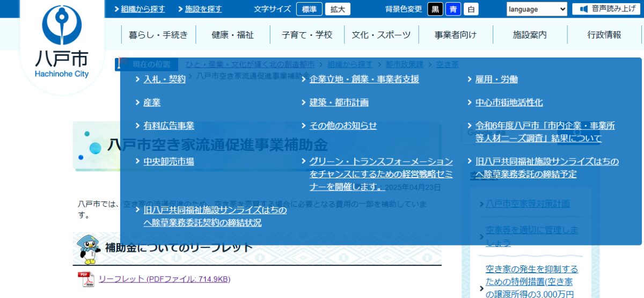Open 入札・契約 submenu link
Screen dimensions: 644x298
164,79
